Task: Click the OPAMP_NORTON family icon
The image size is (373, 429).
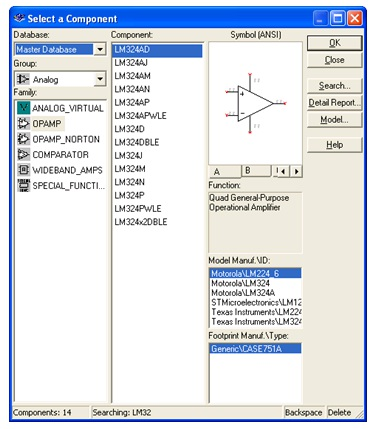Action: coord(23,139)
